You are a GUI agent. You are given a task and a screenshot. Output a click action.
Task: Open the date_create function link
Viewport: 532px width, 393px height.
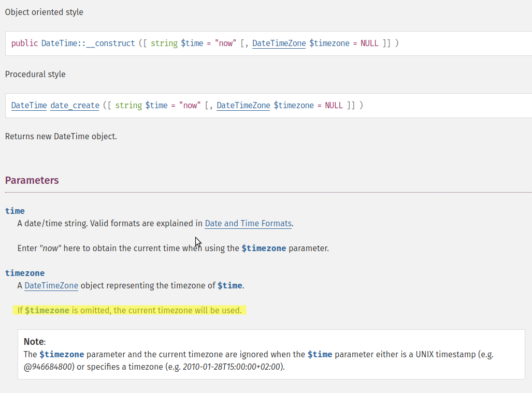click(x=74, y=105)
